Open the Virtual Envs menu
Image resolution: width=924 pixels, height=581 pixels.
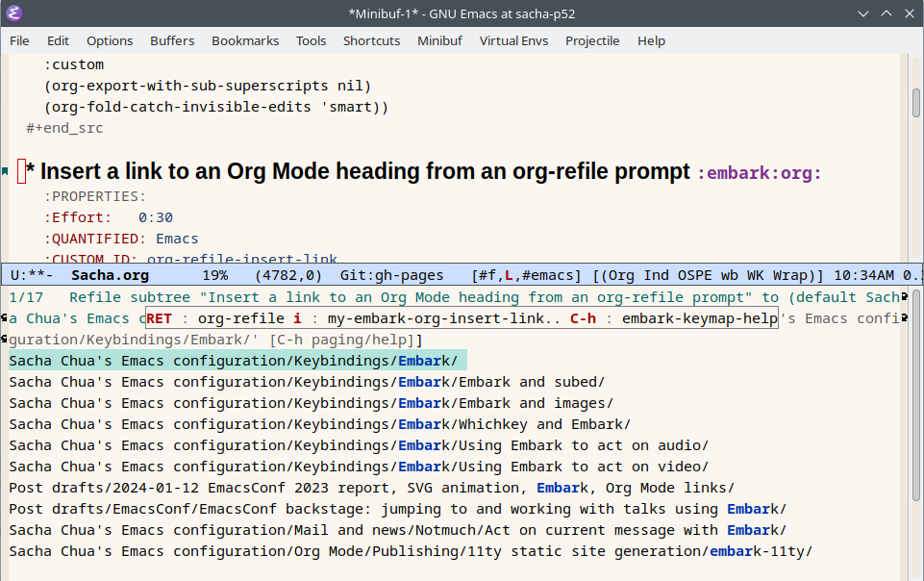513,40
